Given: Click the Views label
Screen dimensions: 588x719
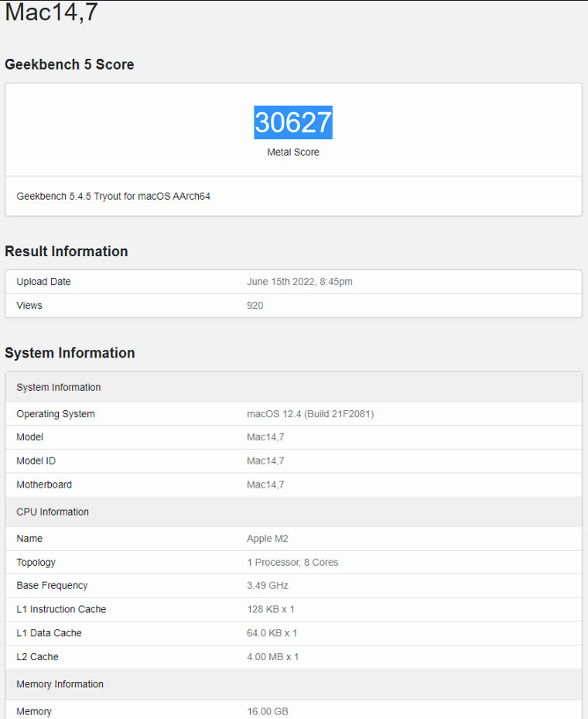Looking at the screenshot, I should [29, 306].
